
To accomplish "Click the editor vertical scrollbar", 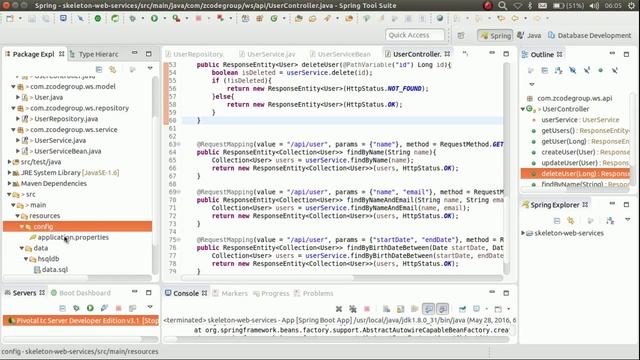I will [x=506, y=168].
